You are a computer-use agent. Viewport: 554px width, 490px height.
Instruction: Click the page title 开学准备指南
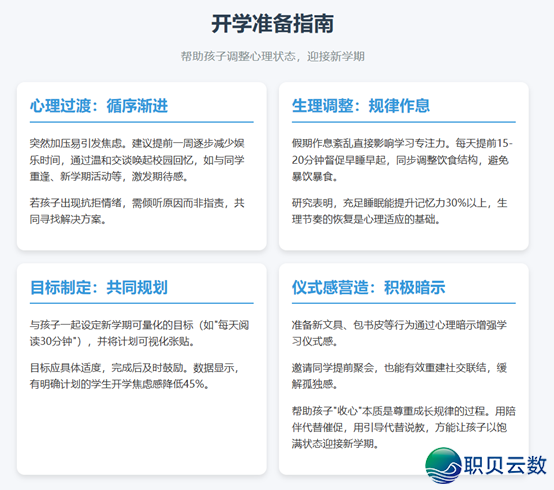pos(272,24)
